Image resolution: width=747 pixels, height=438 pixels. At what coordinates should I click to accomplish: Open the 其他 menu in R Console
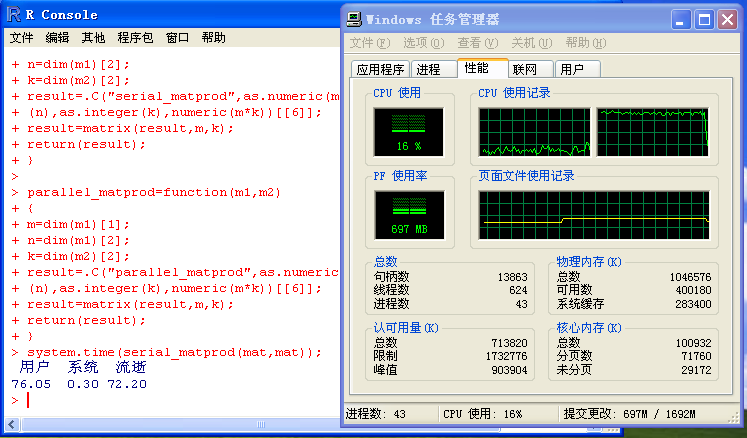click(x=93, y=38)
